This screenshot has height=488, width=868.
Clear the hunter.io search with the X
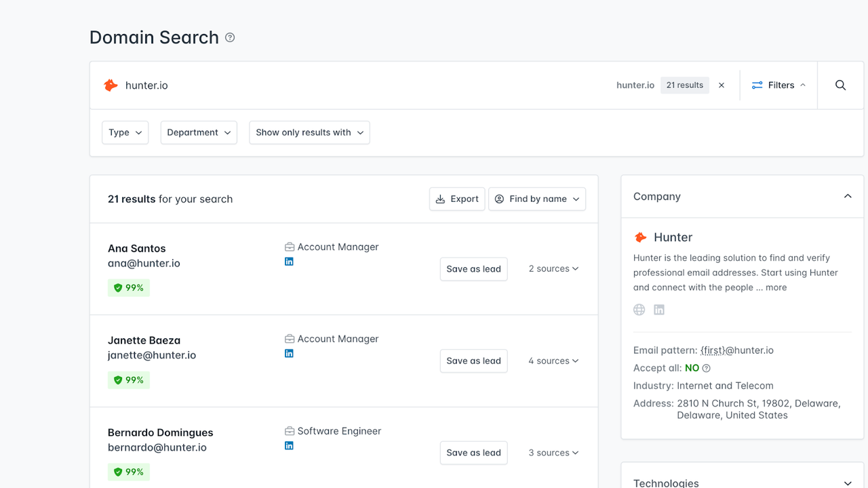(x=721, y=85)
